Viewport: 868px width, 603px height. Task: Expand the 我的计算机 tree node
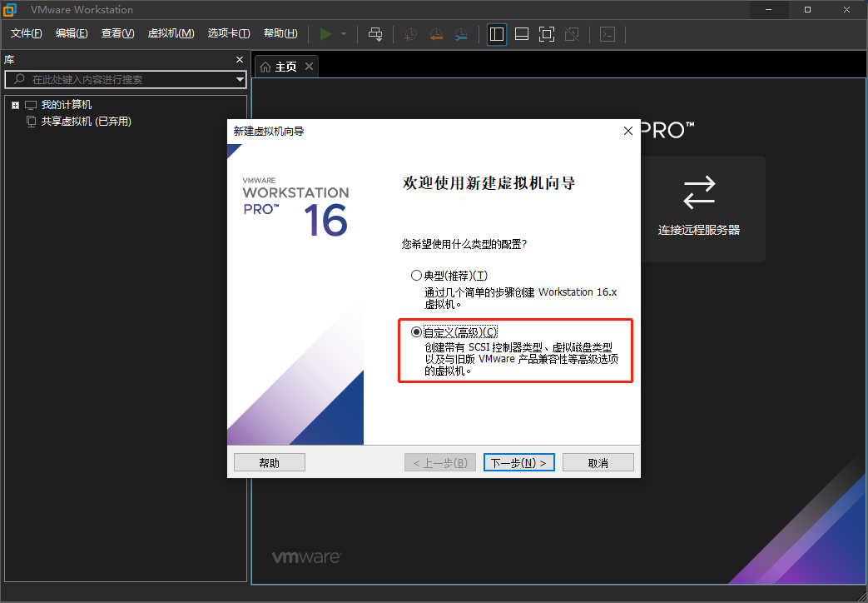[16, 105]
